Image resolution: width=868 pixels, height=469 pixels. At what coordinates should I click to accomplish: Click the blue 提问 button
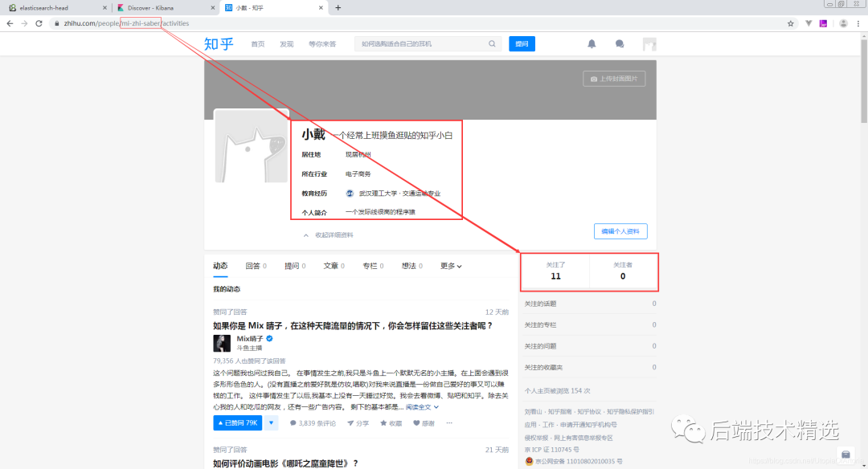(522, 43)
